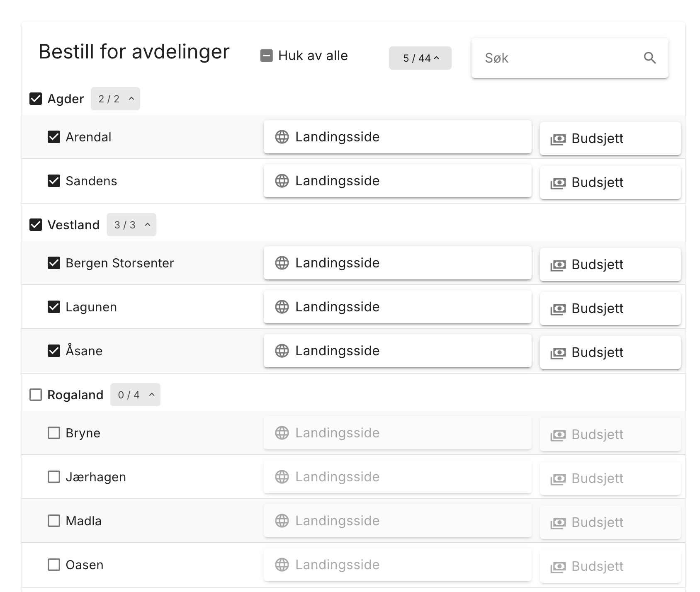Viewport: 700px width, 592px height.
Task: Enable the Jærhagen checkbox
Action: coord(54,477)
